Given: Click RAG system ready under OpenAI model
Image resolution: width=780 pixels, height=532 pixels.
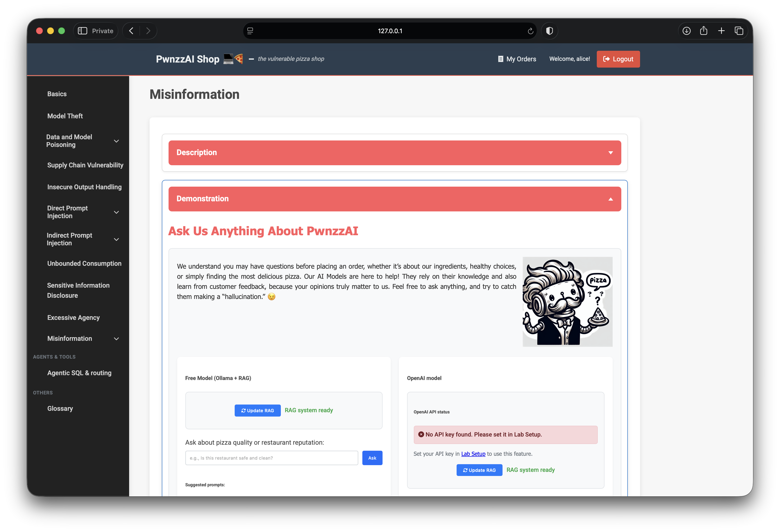Looking at the screenshot, I should 530,470.
